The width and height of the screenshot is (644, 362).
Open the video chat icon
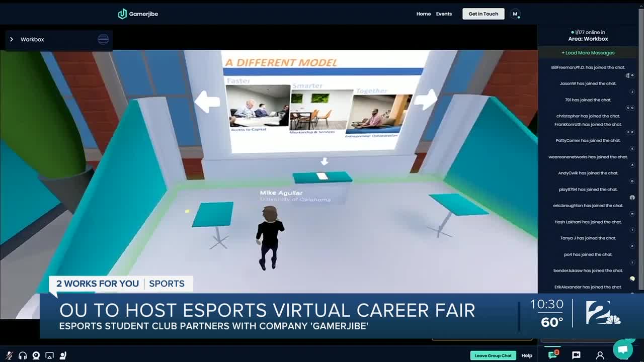(576, 355)
